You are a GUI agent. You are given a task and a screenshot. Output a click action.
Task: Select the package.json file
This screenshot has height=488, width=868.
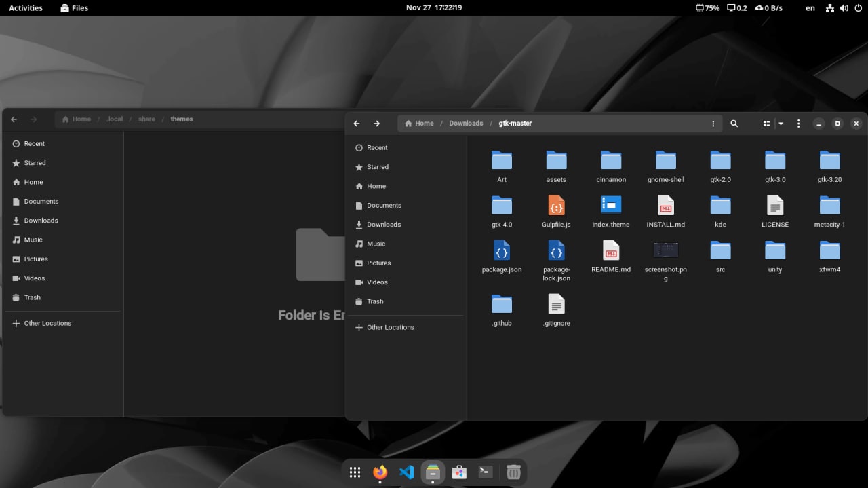(502, 257)
